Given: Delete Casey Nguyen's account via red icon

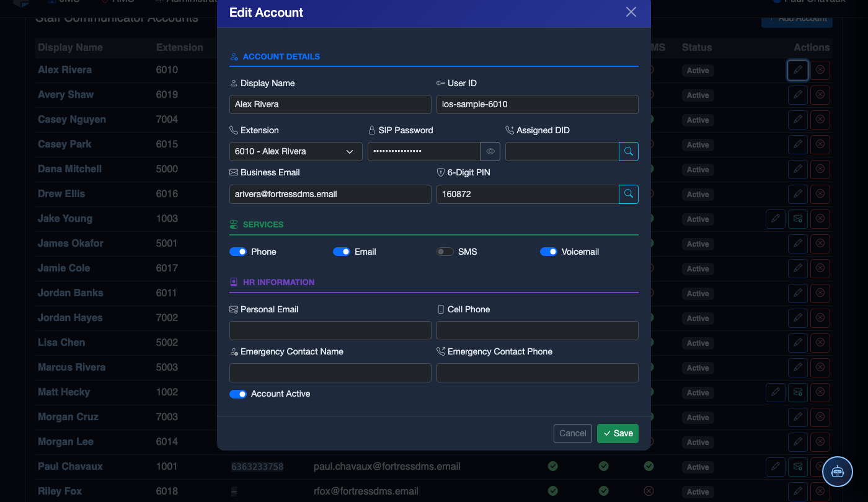Looking at the screenshot, I should pyautogui.click(x=820, y=120).
